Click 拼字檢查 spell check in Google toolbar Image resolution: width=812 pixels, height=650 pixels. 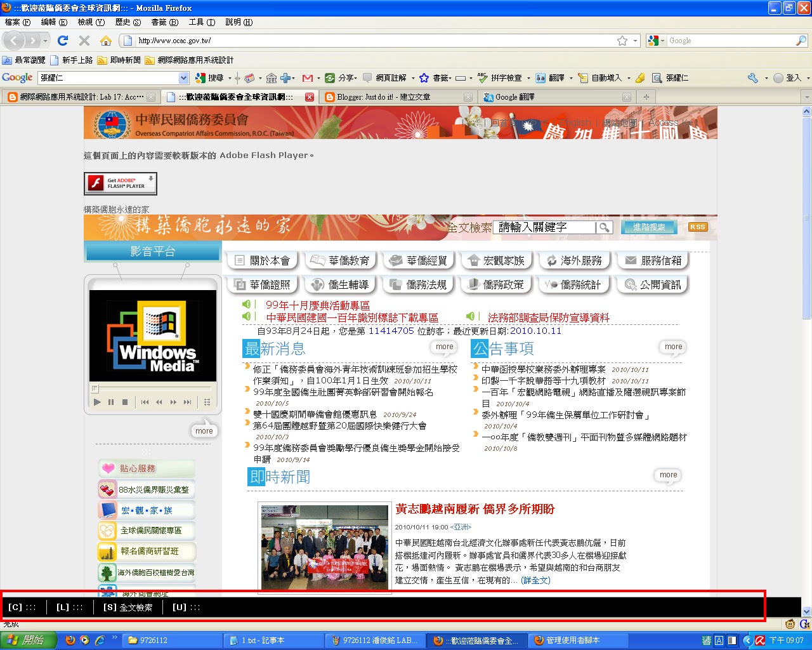[x=500, y=78]
